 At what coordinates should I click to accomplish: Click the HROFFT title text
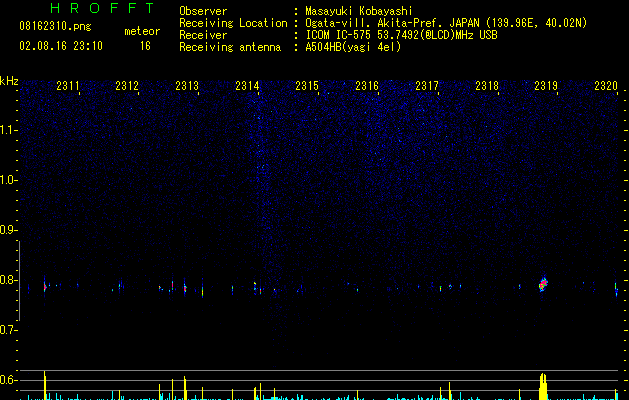[102, 8]
